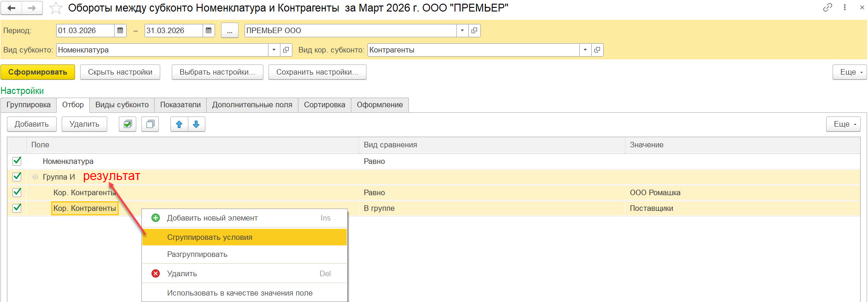Toggle the Группа И checkbox
Image resolution: width=868 pixels, height=302 pixels.
(17, 176)
